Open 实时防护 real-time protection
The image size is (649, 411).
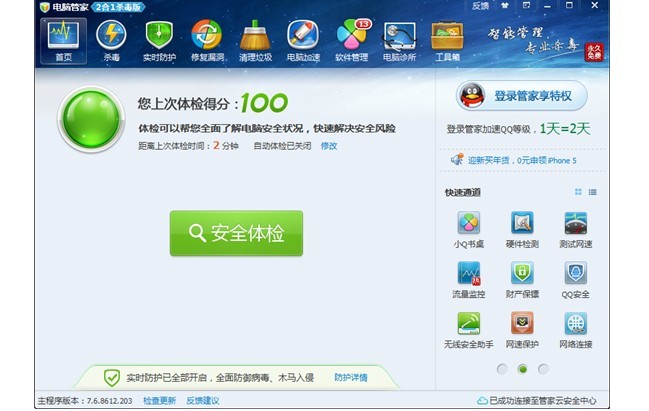click(x=159, y=41)
